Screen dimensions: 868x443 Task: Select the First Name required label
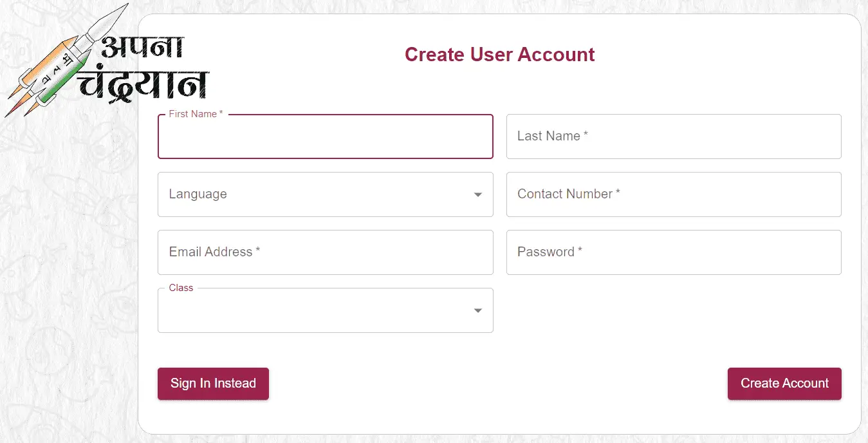194,113
